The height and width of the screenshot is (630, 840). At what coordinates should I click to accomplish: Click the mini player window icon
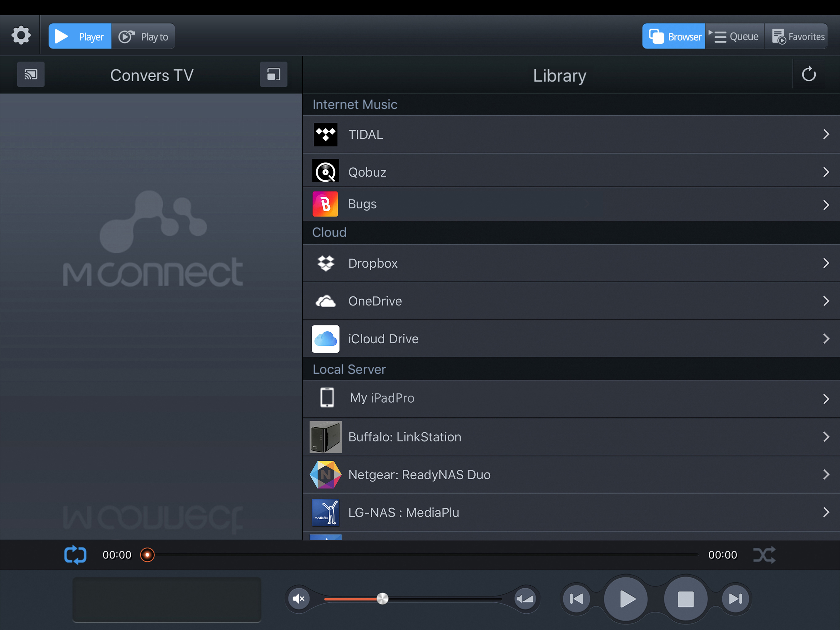click(273, 74)
